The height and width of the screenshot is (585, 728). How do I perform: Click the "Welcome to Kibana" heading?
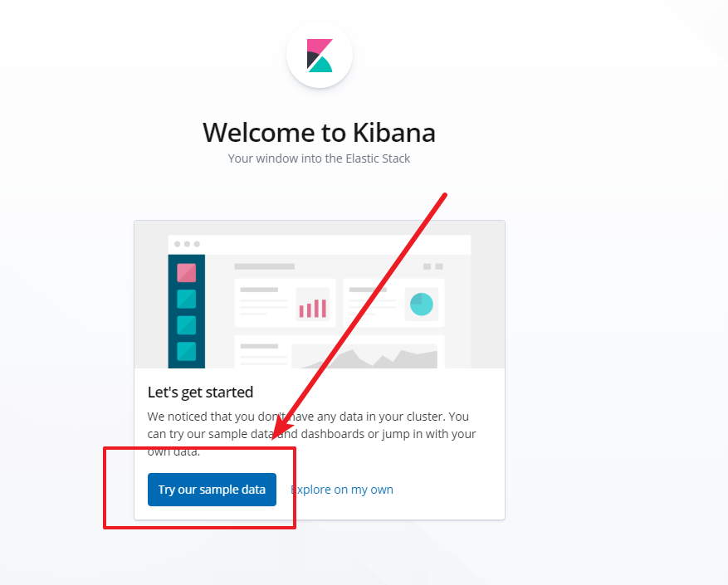319,133
